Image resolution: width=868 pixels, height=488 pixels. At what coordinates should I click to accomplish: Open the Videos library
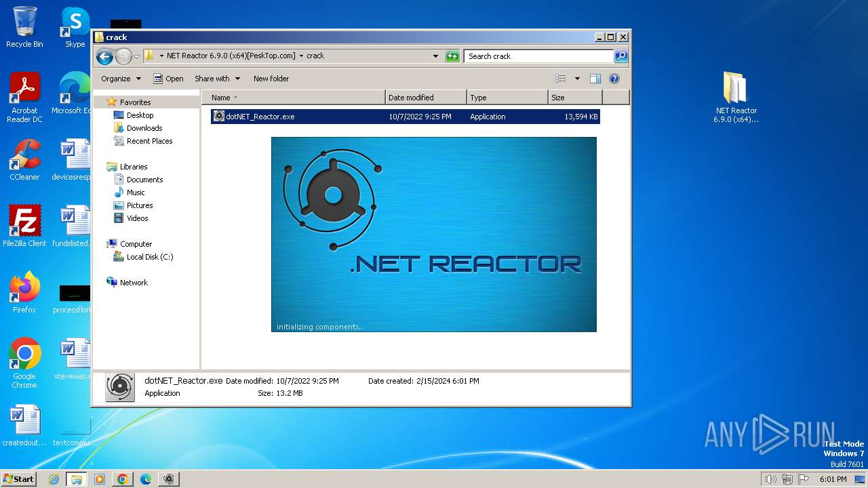[137, 218]
